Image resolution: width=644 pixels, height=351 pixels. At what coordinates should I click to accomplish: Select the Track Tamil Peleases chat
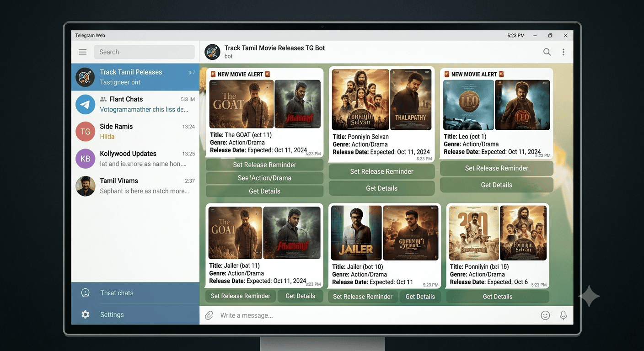click(135, 77)
